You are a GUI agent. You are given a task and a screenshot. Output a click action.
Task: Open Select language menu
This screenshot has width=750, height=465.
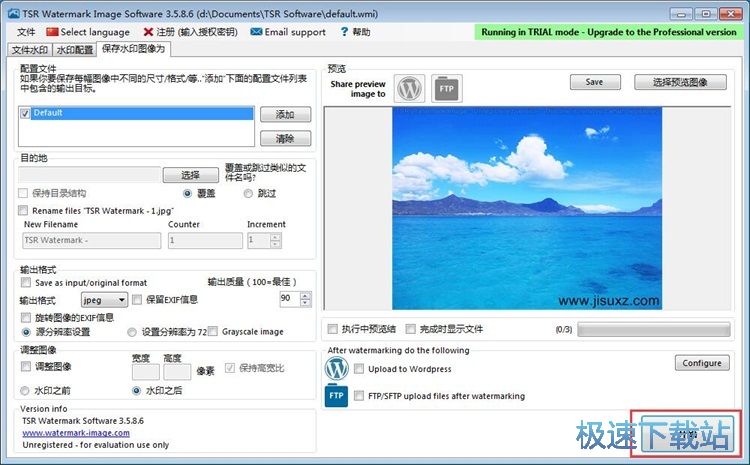[x=88, y=32]
